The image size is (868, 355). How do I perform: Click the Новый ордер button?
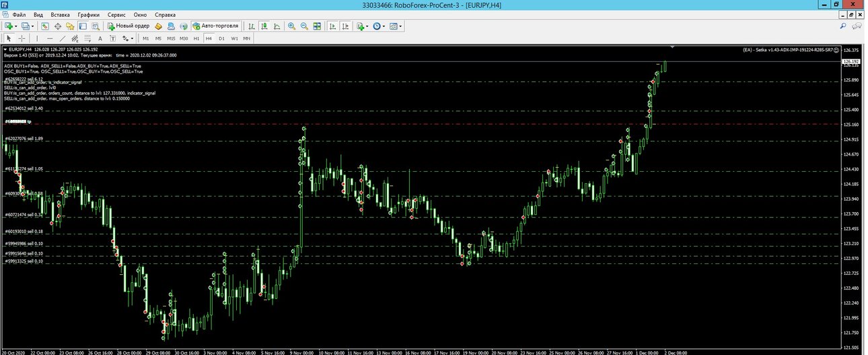[128, 26]
